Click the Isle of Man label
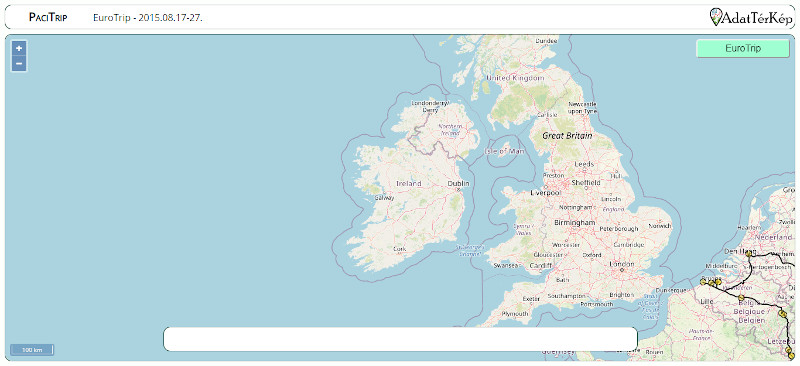The image size is (800, 366). pyautogui.click(x=504, y=151)
